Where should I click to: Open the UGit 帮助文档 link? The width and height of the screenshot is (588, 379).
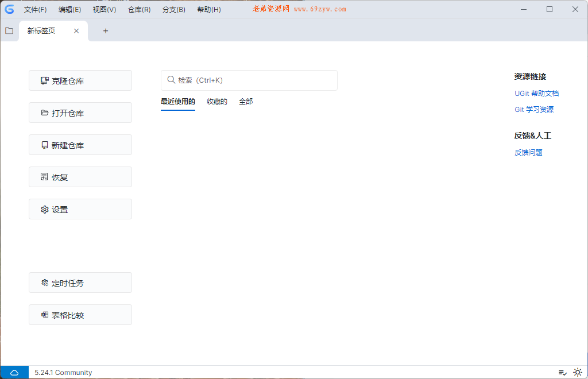[537, 94]
